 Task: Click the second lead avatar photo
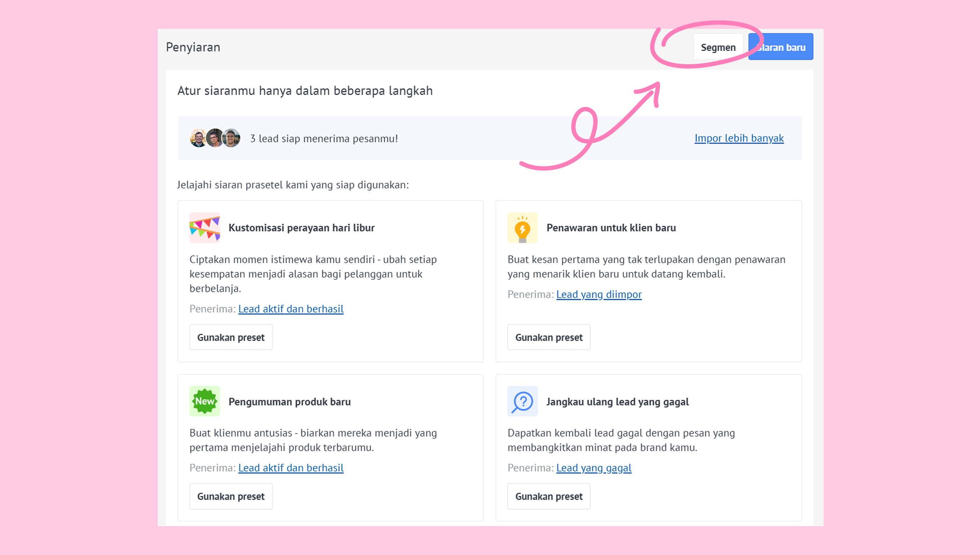click(215, 138)
